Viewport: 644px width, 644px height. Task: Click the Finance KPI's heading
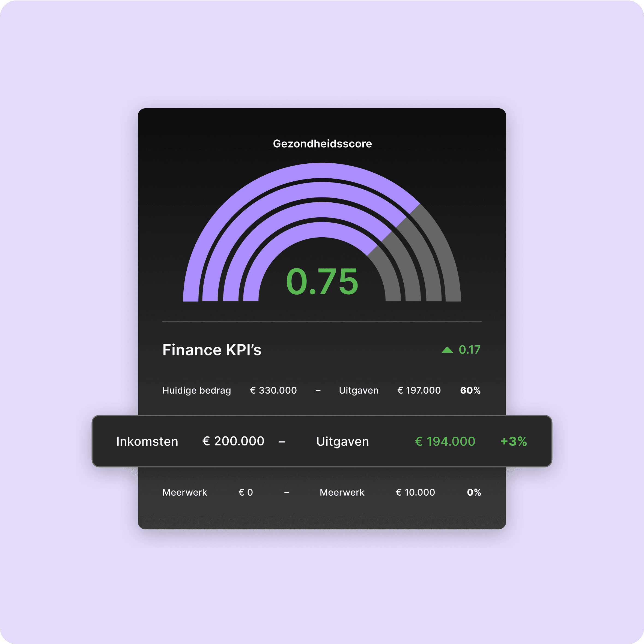tap(212, 350)
